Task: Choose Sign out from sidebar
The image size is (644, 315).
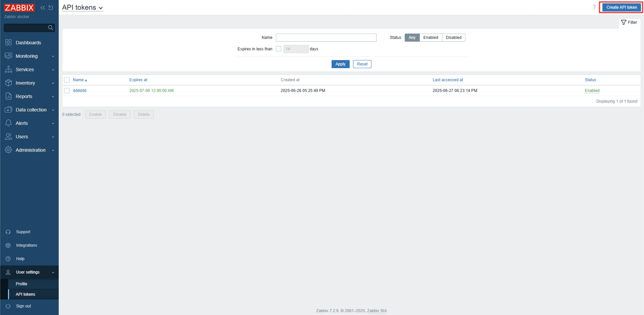Action: 29,306
